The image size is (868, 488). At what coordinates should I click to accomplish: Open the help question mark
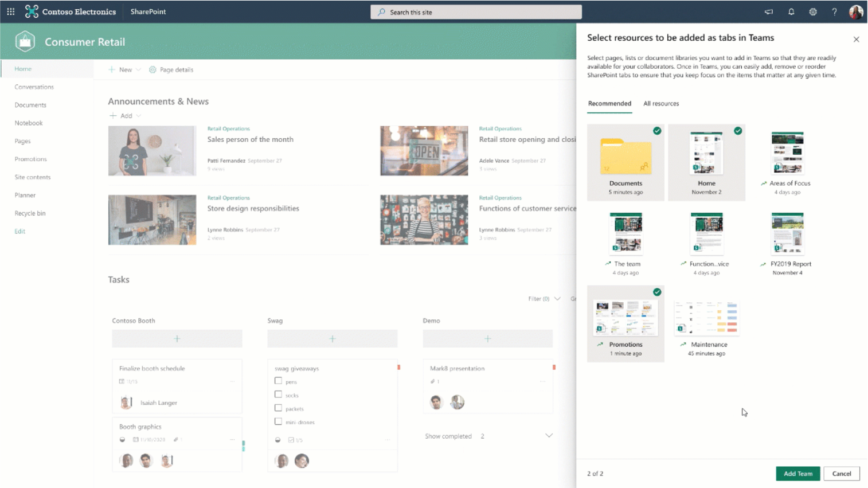tap(834, 11)
